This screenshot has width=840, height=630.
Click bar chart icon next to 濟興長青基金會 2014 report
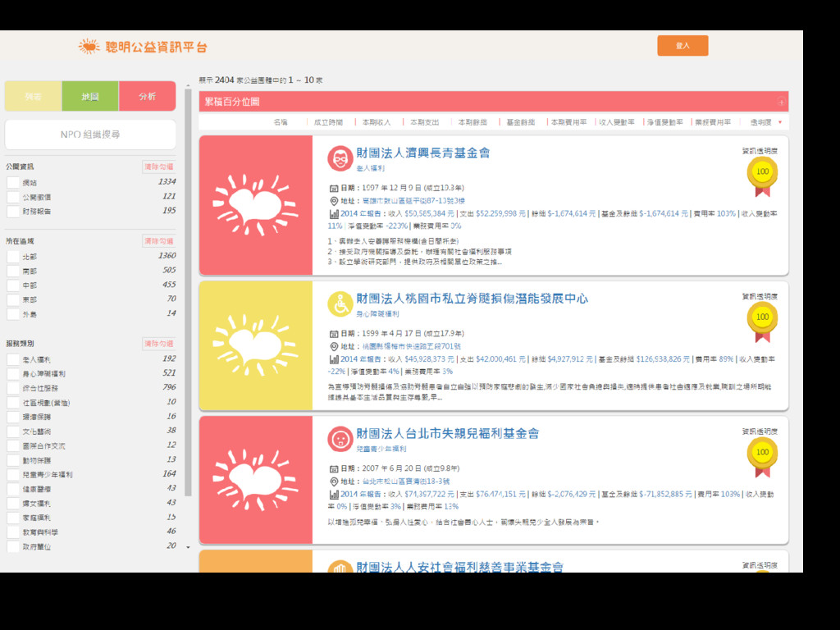click(334, 214)
